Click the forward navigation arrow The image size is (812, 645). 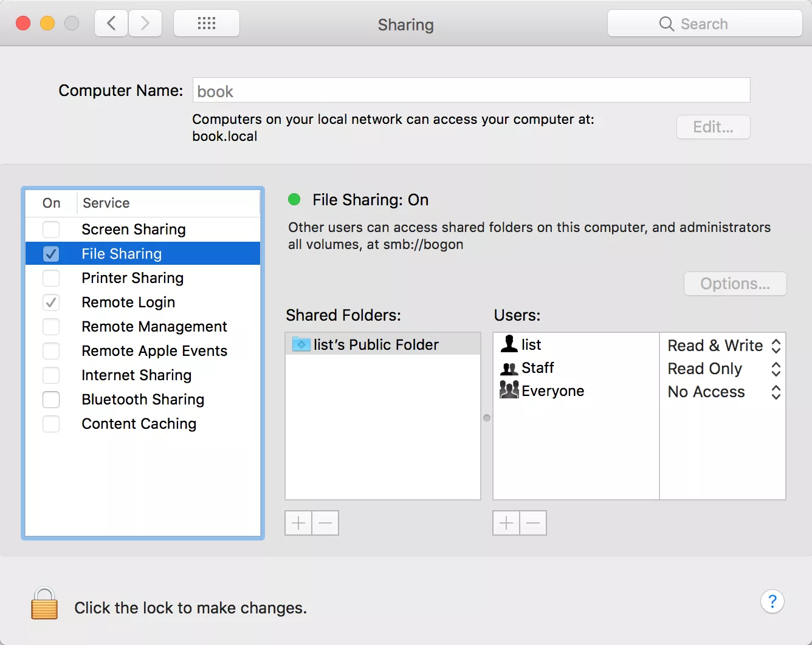[x=145, y=24]
